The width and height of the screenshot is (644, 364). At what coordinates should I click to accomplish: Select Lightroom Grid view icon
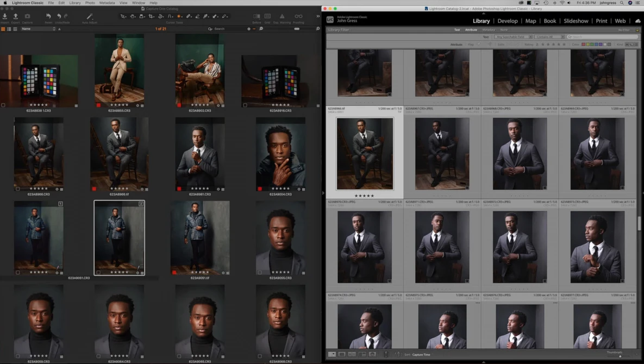click(332, 354)
